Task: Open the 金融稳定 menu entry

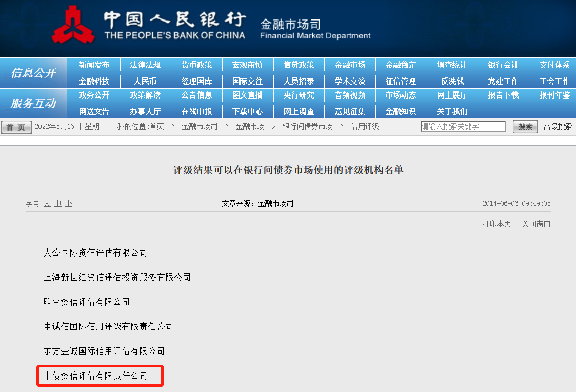Action: click(401, 65)
